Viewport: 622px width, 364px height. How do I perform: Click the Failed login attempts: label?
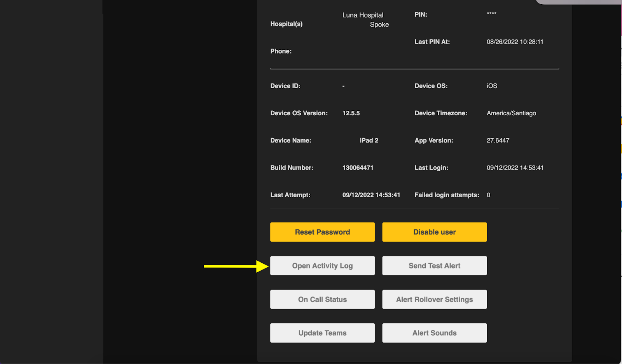click(447, 195)
